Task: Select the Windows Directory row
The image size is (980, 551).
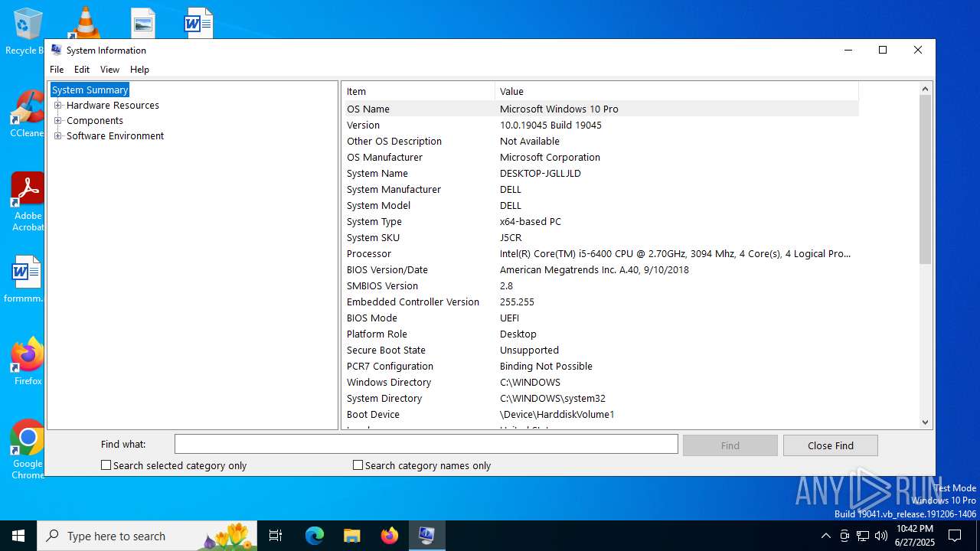Action: pyautogui.click(x=601, y=382)
